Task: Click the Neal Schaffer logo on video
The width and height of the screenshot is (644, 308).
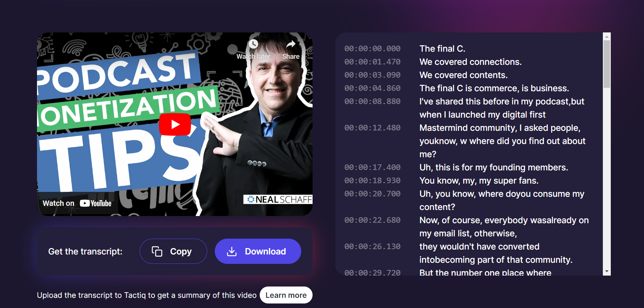Action: 278,199
